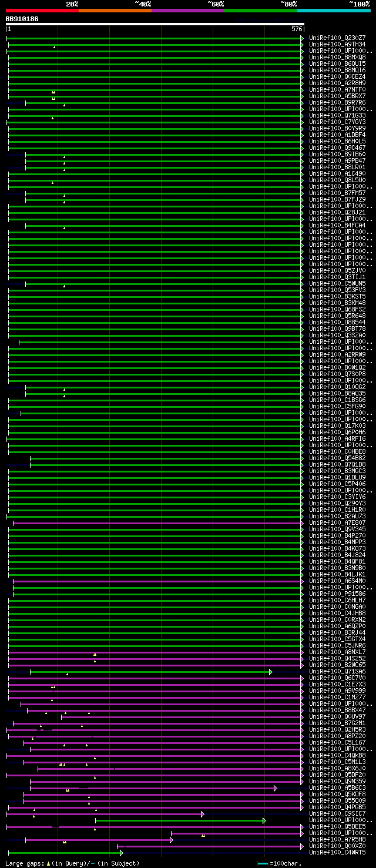Select the label UniRef100_Q9BT78
This screenshot has width=376, height=868.
pyautogui.click(x=337, y=329)
